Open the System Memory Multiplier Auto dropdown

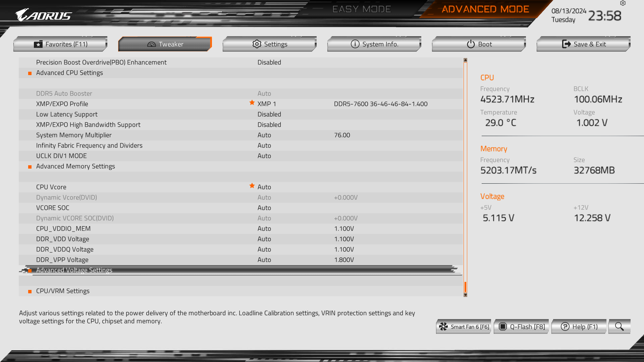pyautogui.click(x=264, y=135)
